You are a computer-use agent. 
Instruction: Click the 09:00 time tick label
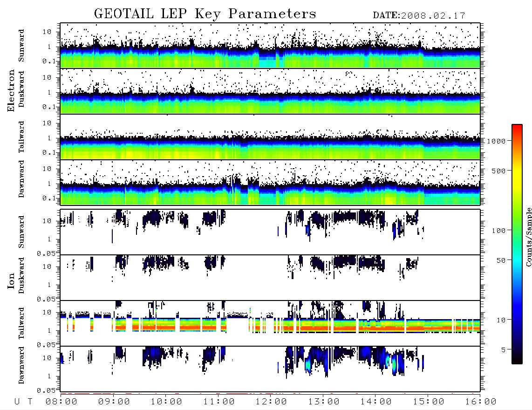(114, 402)
